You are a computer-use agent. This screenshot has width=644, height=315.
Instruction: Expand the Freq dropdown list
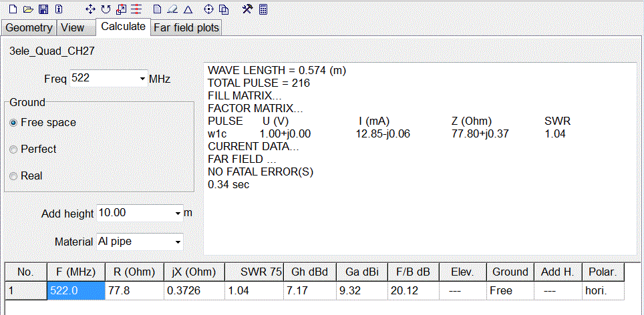(x=142, y=79)
